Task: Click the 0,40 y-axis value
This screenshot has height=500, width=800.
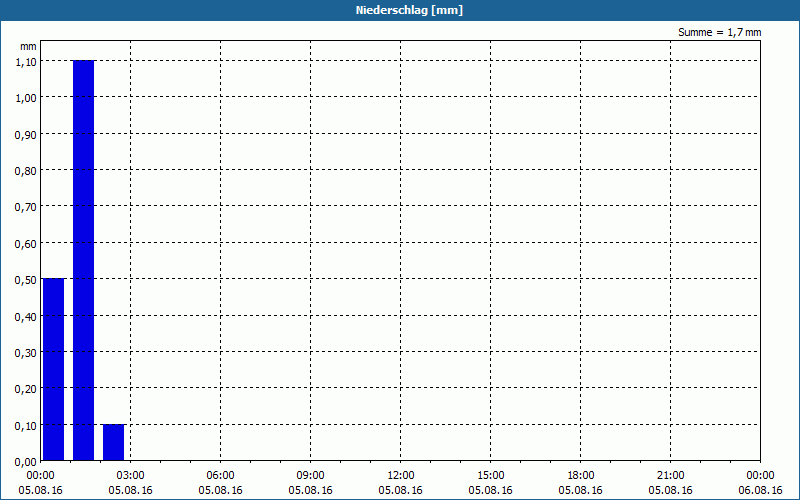Action: [x=26, y=317]
